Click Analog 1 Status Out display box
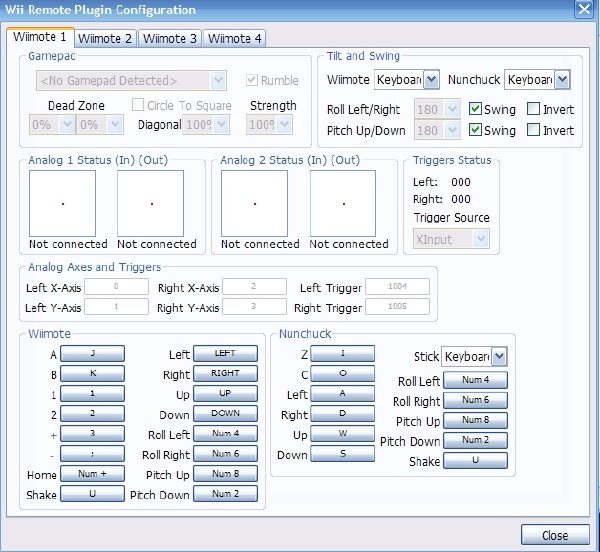The height and width of the screenshot is (552, 600). click(x=150, y=204)
